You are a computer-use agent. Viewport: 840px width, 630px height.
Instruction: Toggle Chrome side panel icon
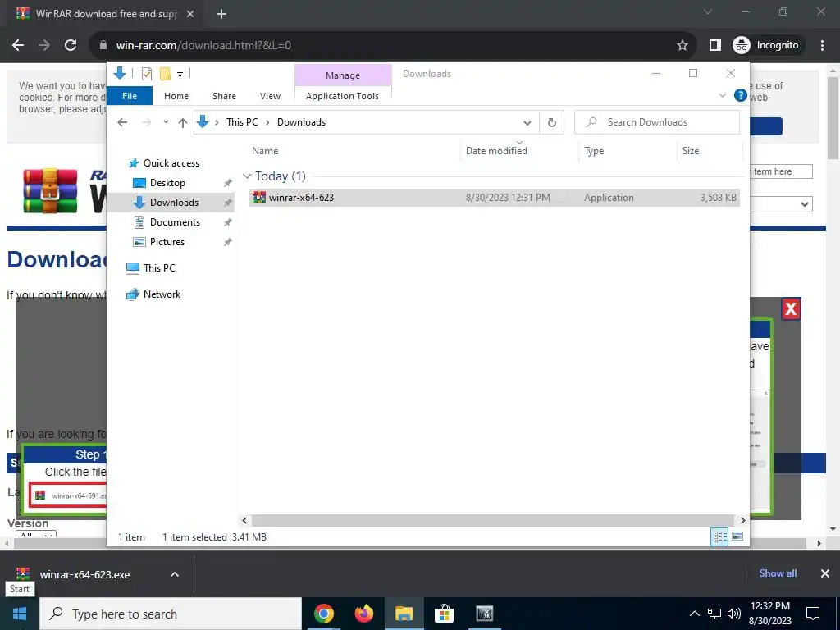pos(714,46)
